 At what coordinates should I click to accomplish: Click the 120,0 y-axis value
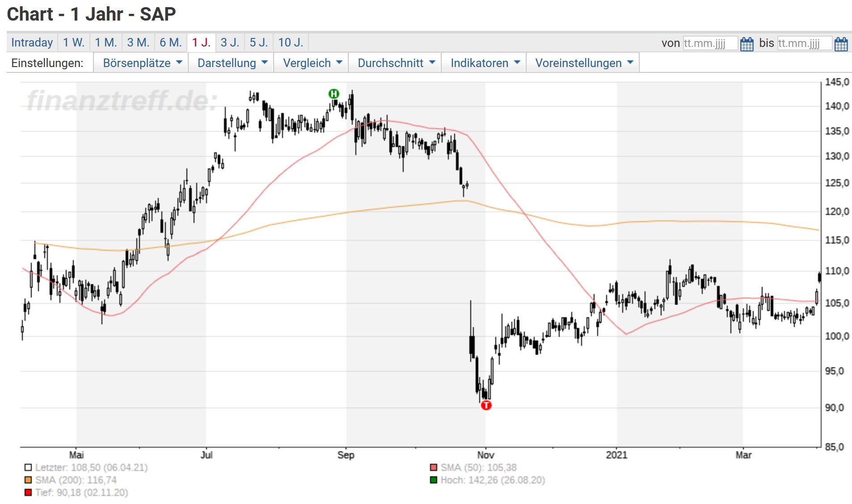click(x=837, y=211)
